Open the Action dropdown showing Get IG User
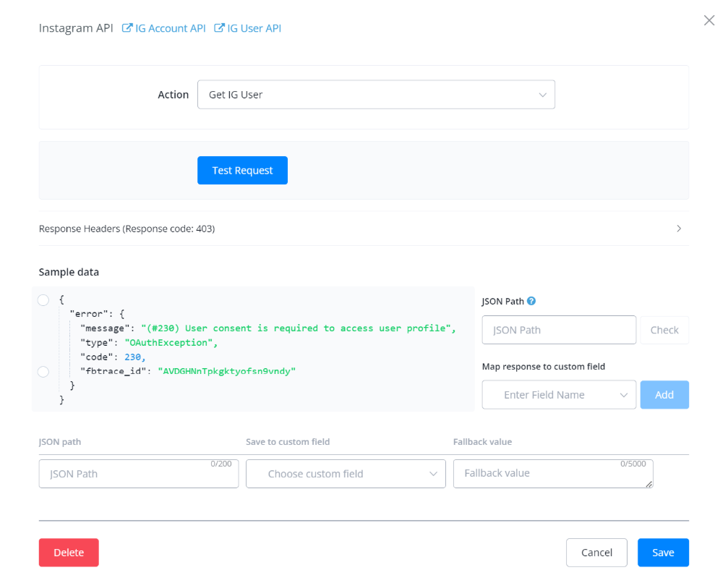 coord(376,95)
